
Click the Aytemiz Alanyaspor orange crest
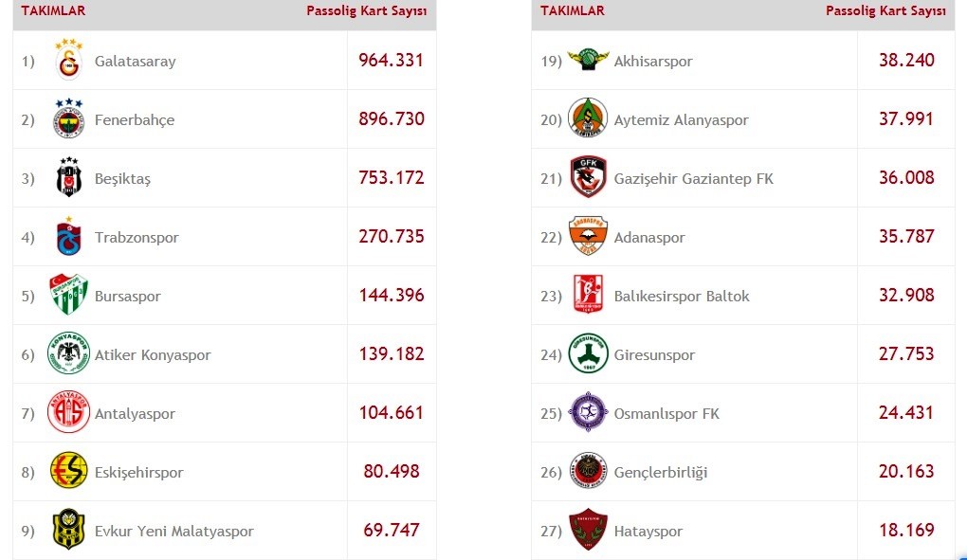pyautogui.click(x=588, y=117)
